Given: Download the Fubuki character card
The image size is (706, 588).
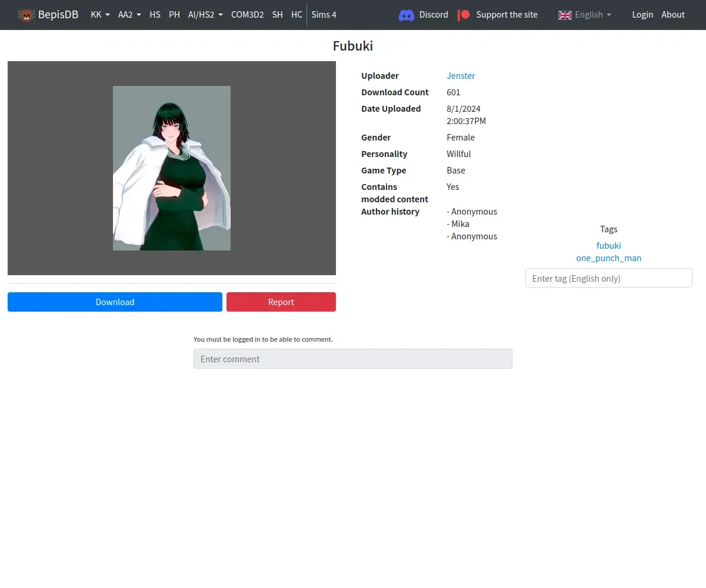Looking at the screenshot, I should [x=115, y=302].
